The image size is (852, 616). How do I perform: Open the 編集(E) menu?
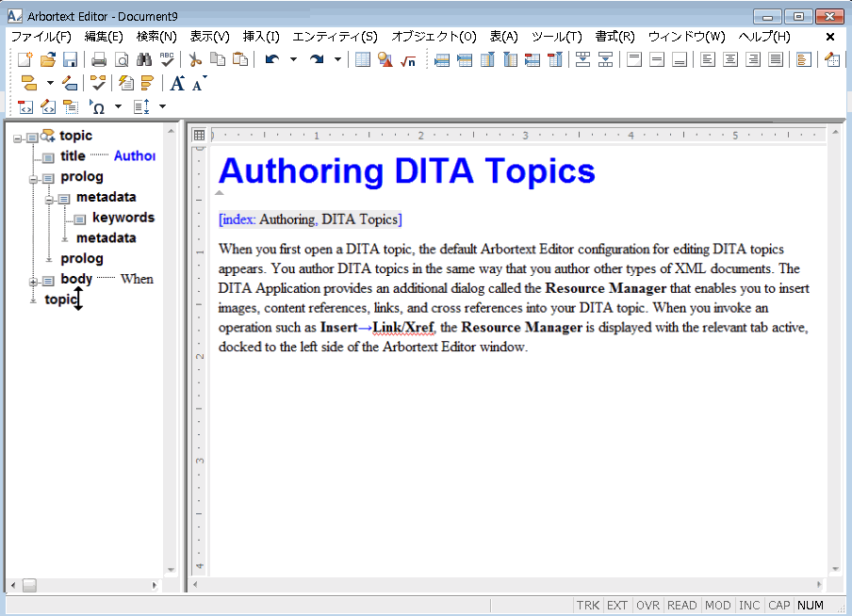tap(104, 37)
